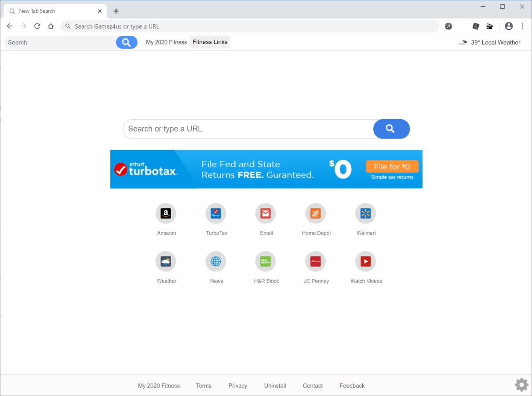Click the address bar search magnifier icon

(x=68, y=26)
